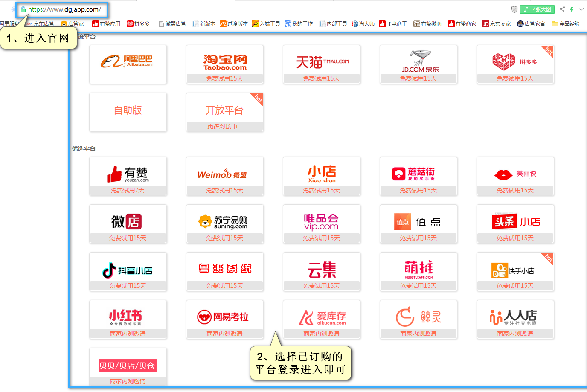Open the 头条小店 platform card

[515, 224]
